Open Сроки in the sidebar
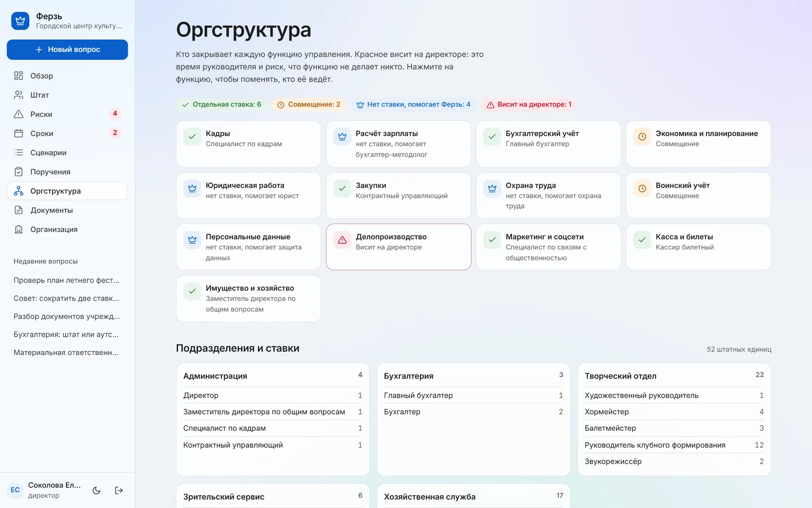Screen dimensions: 812x508 pyautogui.click(x=67, y=134)
